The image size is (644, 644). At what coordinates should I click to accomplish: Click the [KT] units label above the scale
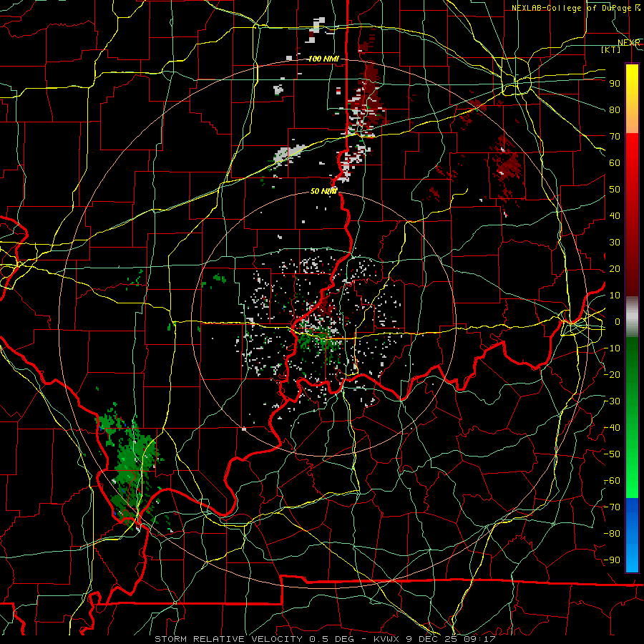611,49
